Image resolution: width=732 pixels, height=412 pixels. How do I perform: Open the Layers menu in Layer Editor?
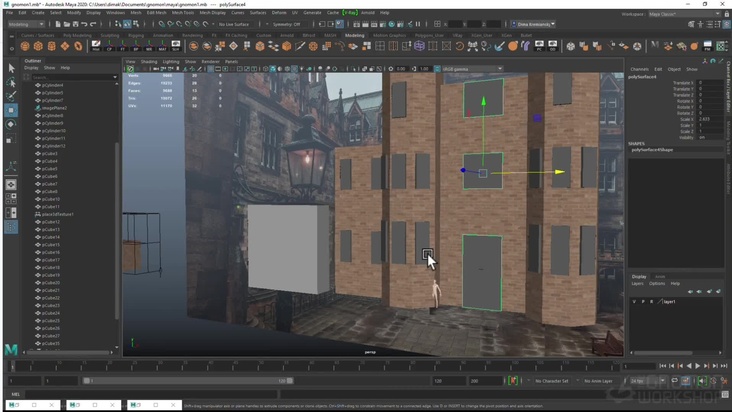click(637, 283)
